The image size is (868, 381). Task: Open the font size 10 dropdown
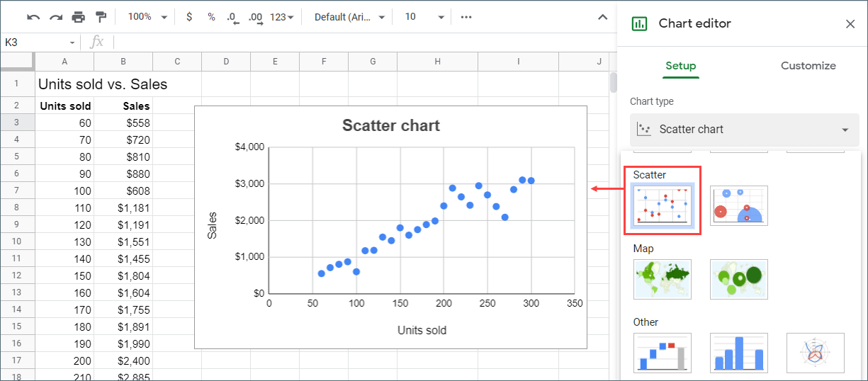424,17
